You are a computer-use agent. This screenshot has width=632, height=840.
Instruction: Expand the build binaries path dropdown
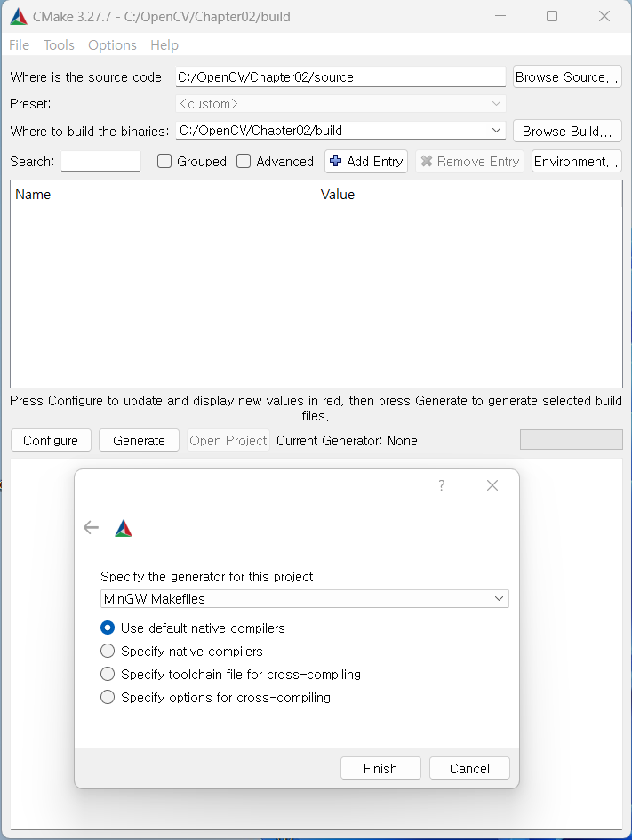(x=497, y=130)
